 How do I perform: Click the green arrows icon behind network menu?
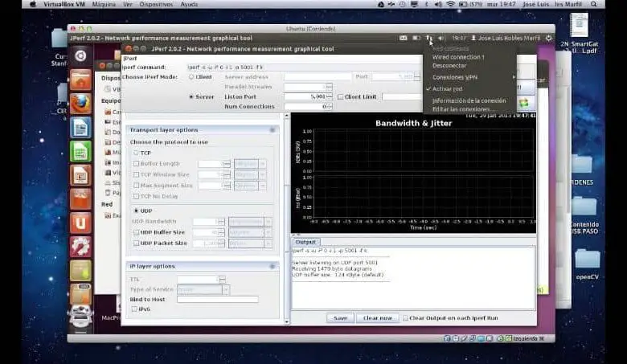tap(524, 103)
